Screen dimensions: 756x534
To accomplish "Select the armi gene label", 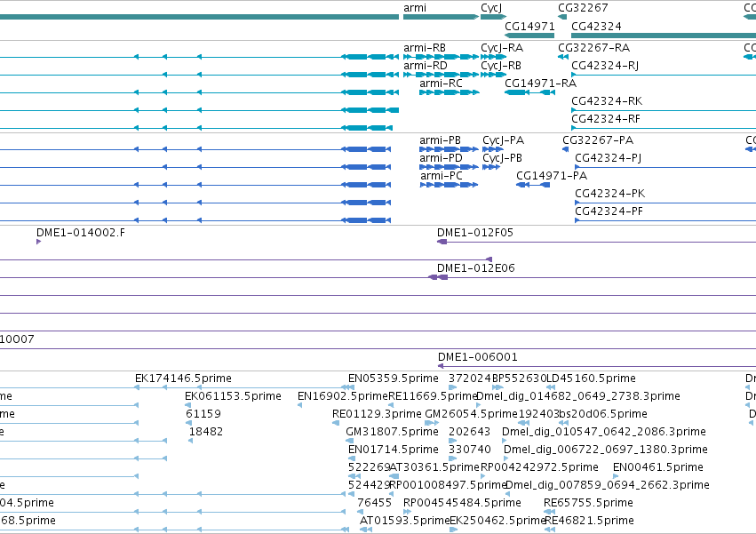I will (415, 8).
